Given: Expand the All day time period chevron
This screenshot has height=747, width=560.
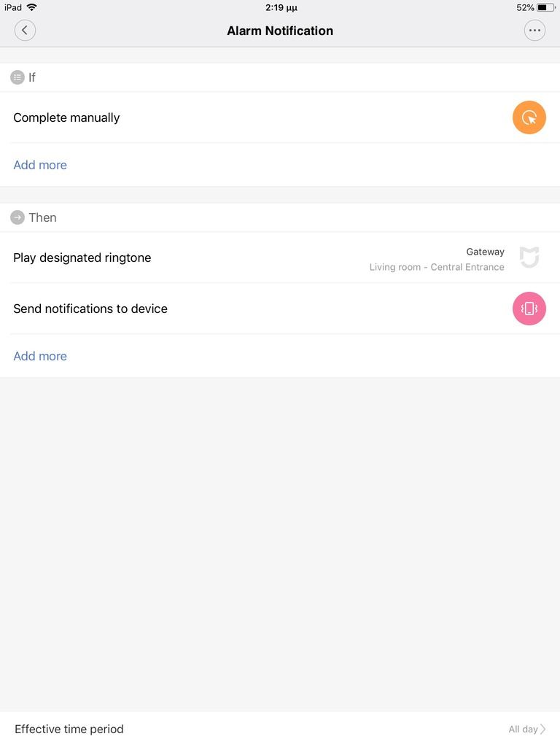Looking at the screenshot, I should point(542,729).
